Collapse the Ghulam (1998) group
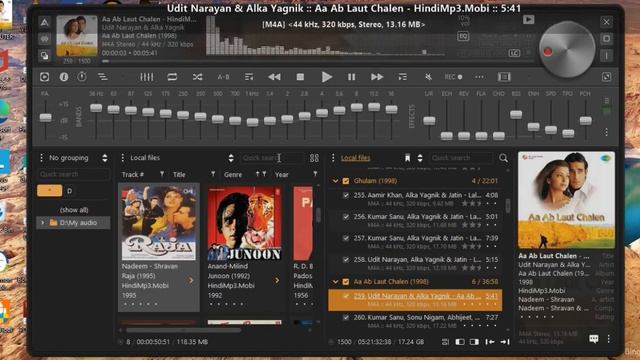Viewport: 640px width, 360px height. coord(336,181)
